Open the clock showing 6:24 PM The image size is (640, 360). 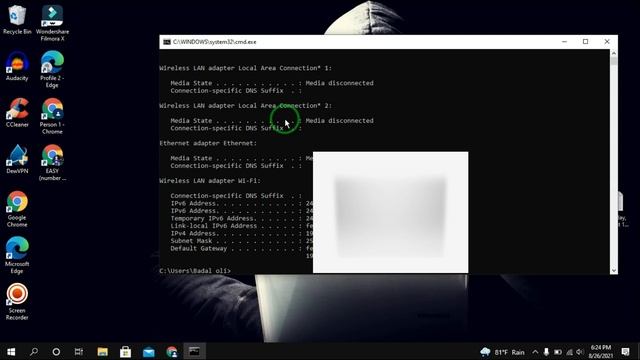pos(600,352)
